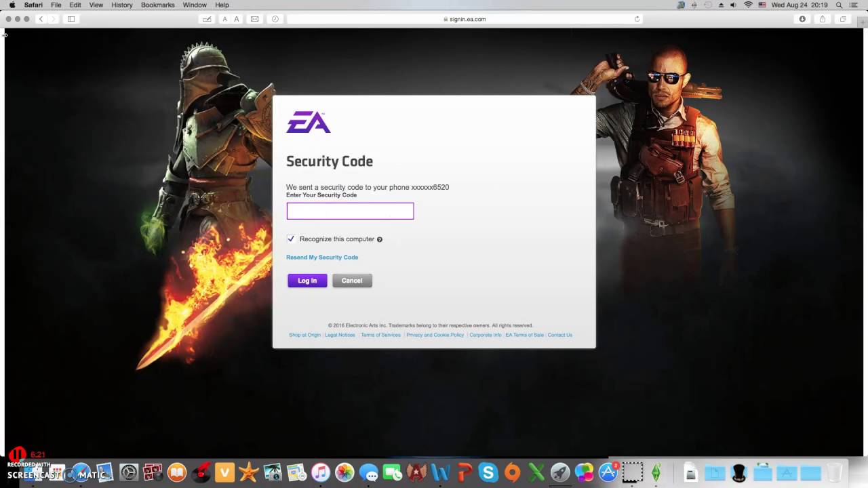
Task: Reload the page with refresh icon
Action: coord(637,19)
